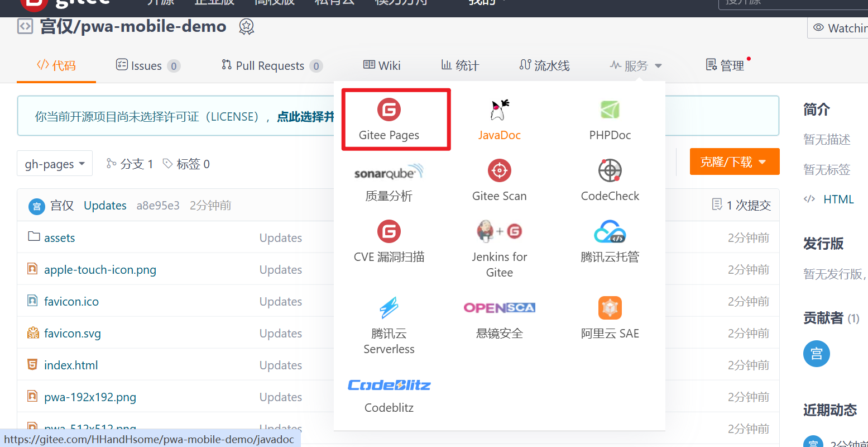This screenshot has height=447, width=868.
Task: Launch Gitee Scan from services menu
Action: 499,171
